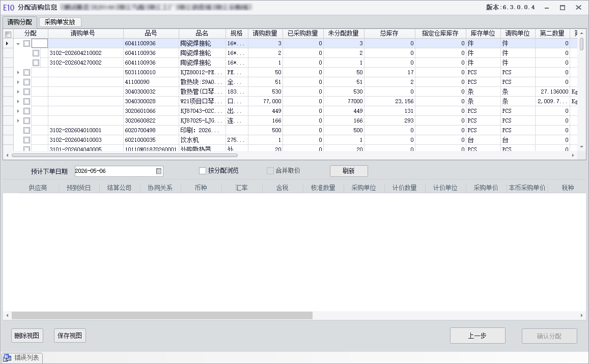The image size is (589, 364).
Task: Click 品名 cell 饮水机
Action: click(202, 140)
